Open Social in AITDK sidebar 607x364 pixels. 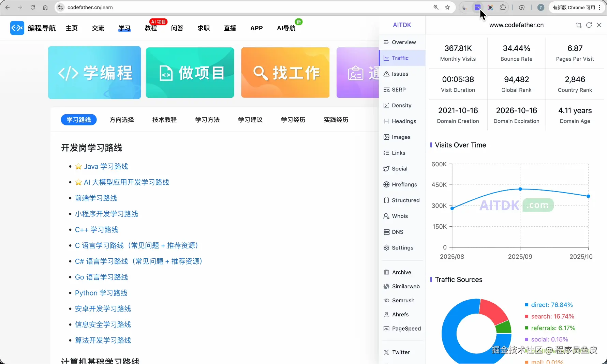402,169
